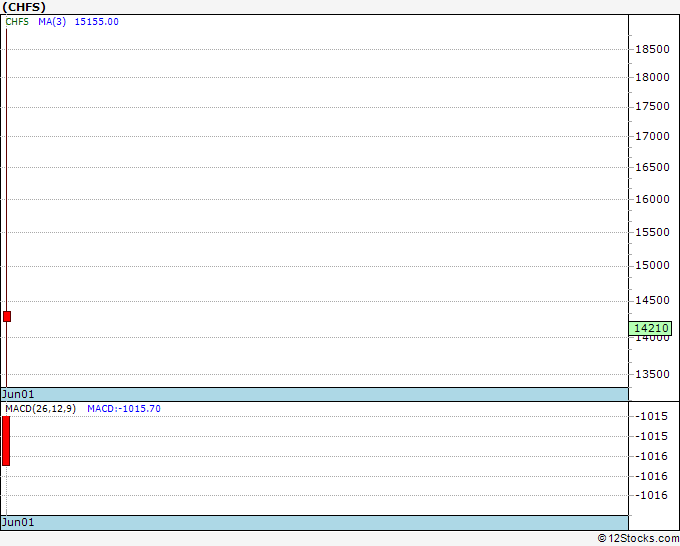Click the 13500 price axis label
Image resolution: width=680 pixels, height=546 pixels.
point(652,374)
